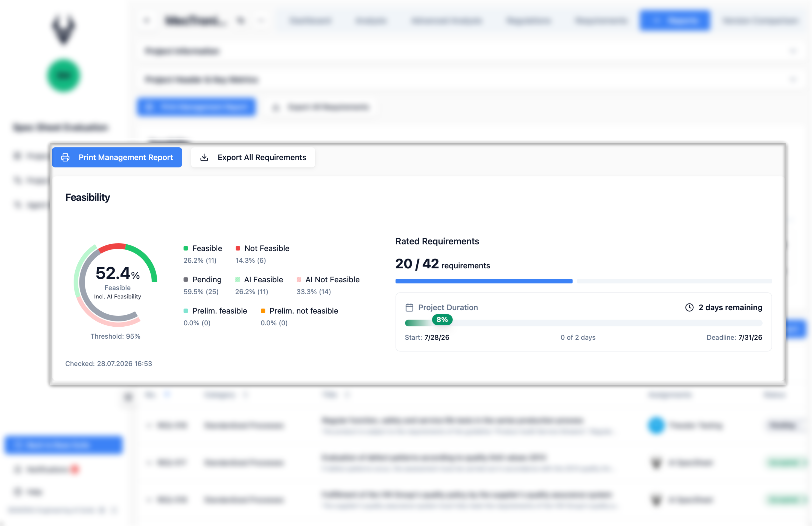Viewport: 812px width, 526px height.
Task: Click the Pending gray legend marker
Action: 186,280
